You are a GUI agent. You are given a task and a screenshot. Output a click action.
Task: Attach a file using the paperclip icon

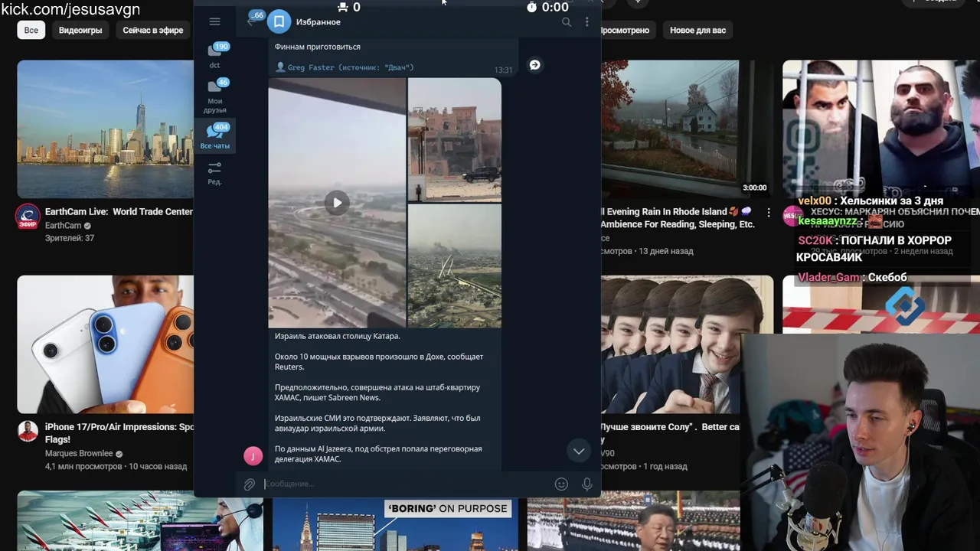[250, 484]
